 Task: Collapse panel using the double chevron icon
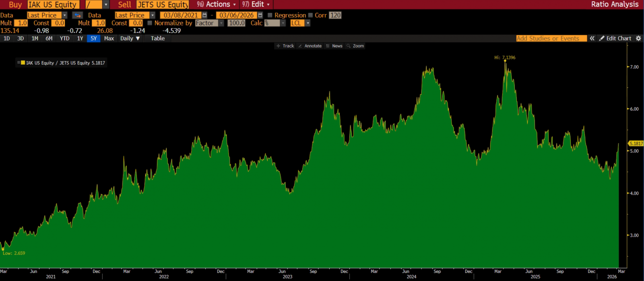pos(592,38)
